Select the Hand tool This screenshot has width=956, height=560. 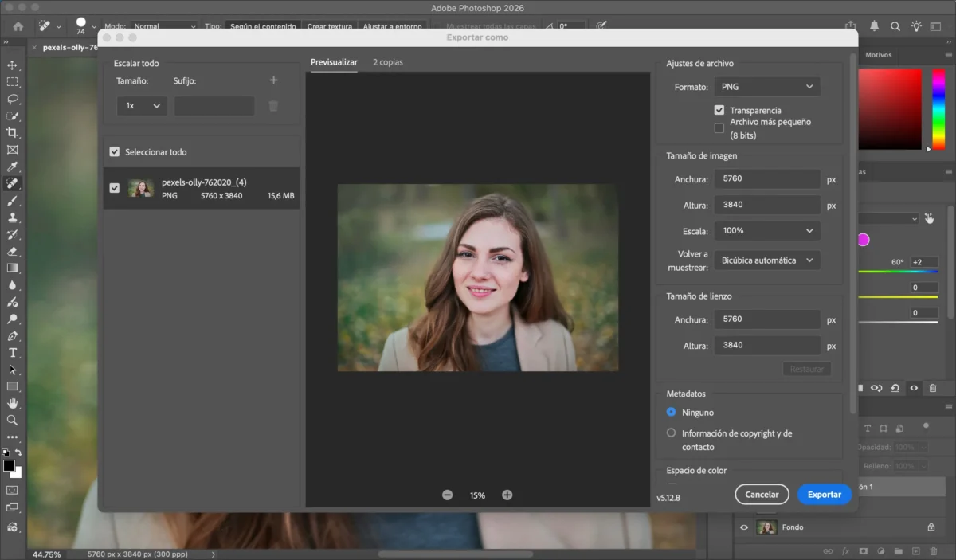pos(12,403)
